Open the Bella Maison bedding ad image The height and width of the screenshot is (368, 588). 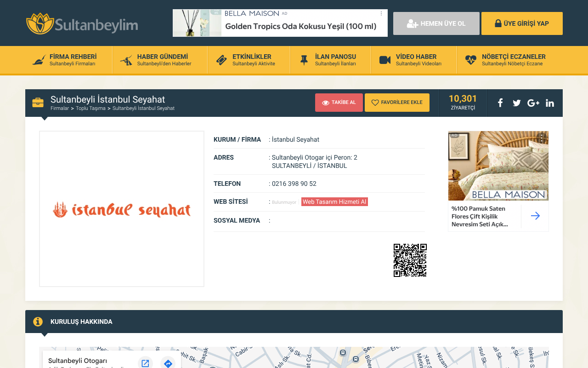pos(498,166)
